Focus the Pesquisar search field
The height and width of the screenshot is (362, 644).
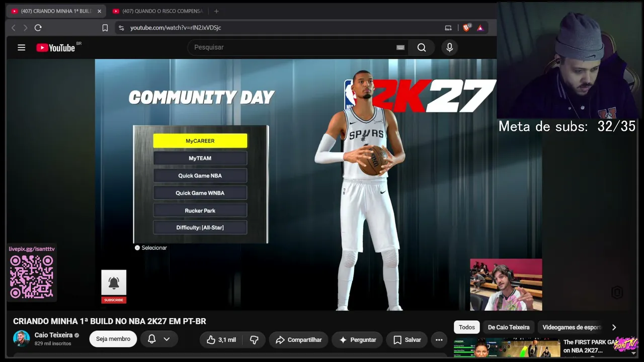(297, 47)
